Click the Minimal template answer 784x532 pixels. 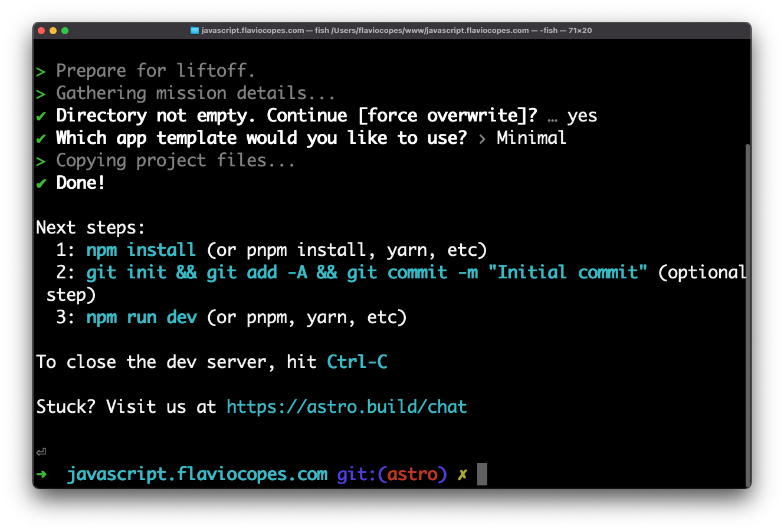pos(531,138)
